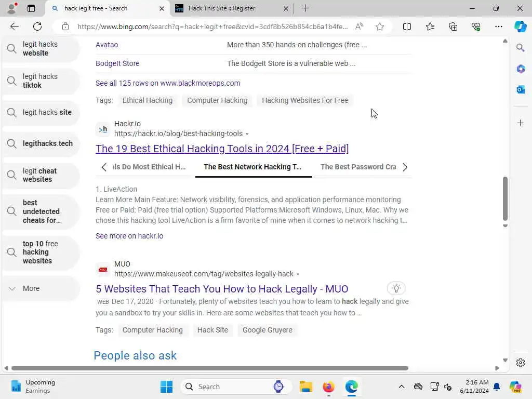Show next carousel tab with right chevron

click(x=405, y=167)
